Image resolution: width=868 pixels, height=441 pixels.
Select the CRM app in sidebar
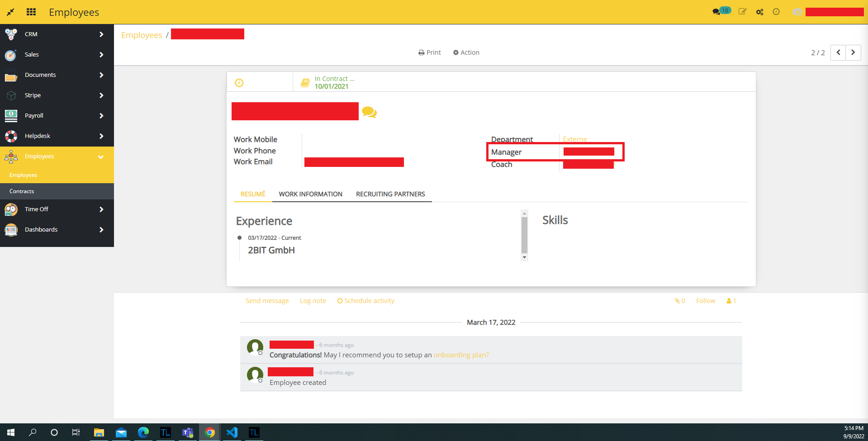[31, 34]
